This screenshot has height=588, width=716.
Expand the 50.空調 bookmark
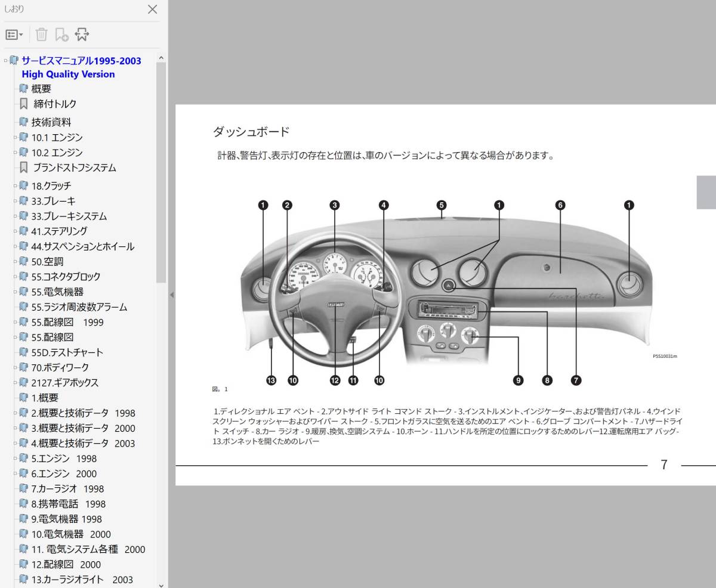[16, 261]
